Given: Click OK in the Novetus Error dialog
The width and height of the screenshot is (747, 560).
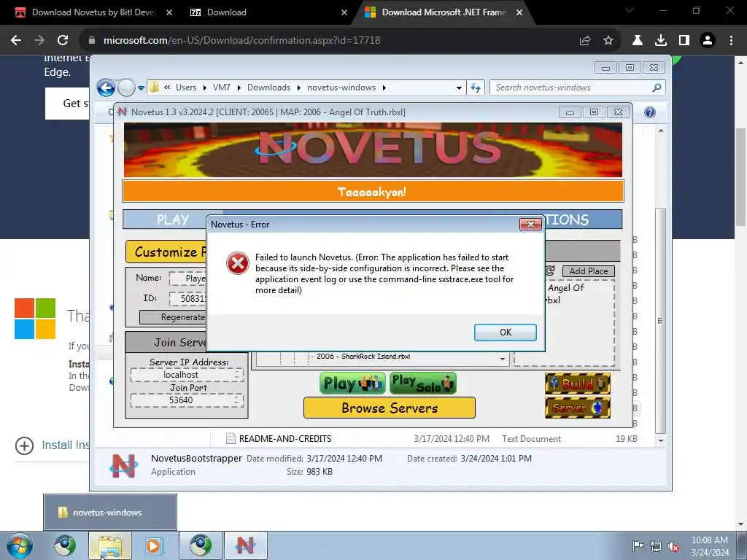Looking at the screenshot, I should [x=505, y=332].
